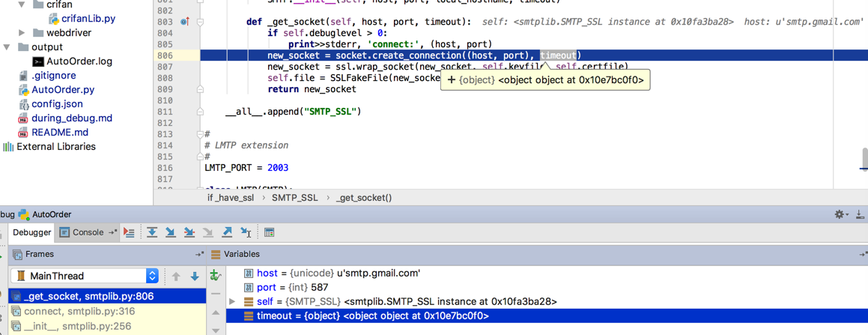Click SMTP_SSL breadcrumb item
The width and height of the screenshot is (868, 335).
294,197
